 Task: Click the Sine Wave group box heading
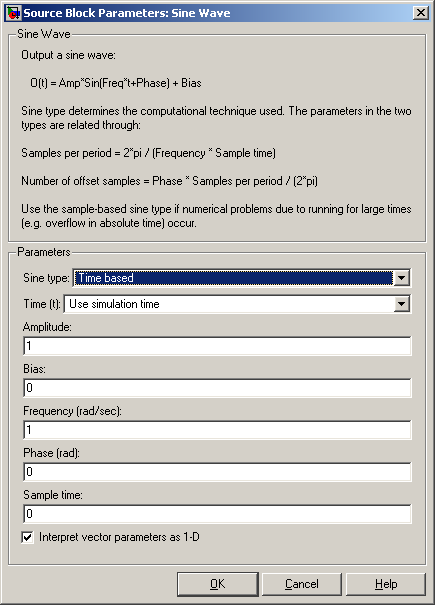[x=44, y=34]
